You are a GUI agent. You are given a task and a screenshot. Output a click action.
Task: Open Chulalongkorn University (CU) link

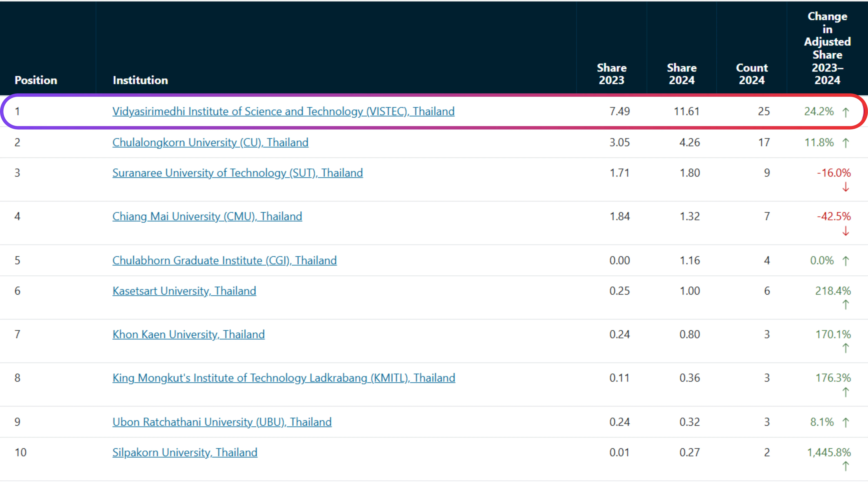pos(210,142)
